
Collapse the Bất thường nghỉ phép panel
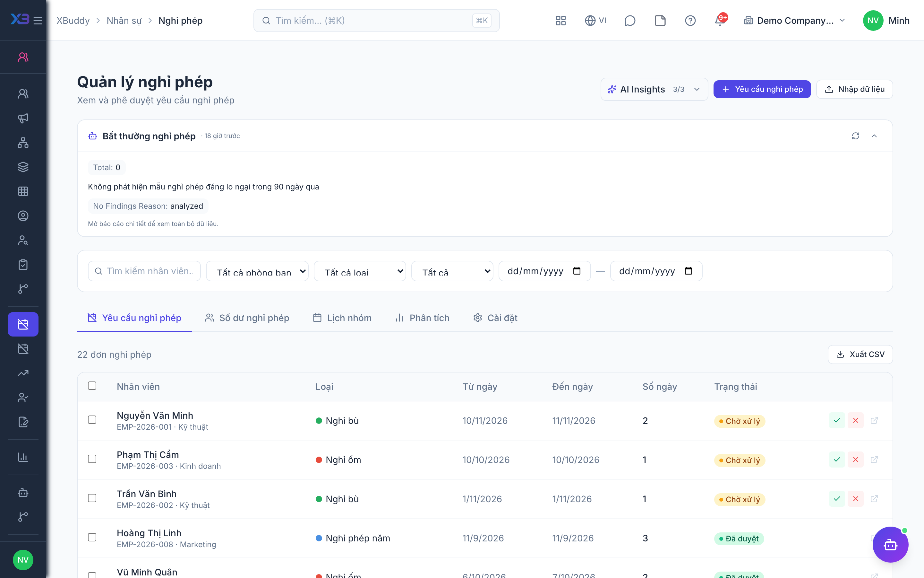coord(874,136)
